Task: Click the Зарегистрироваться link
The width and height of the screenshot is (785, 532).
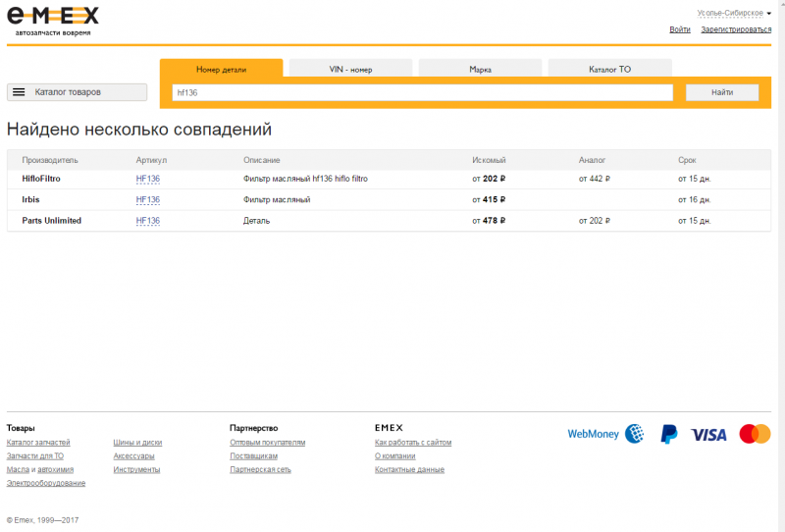Action: point(735,29)
